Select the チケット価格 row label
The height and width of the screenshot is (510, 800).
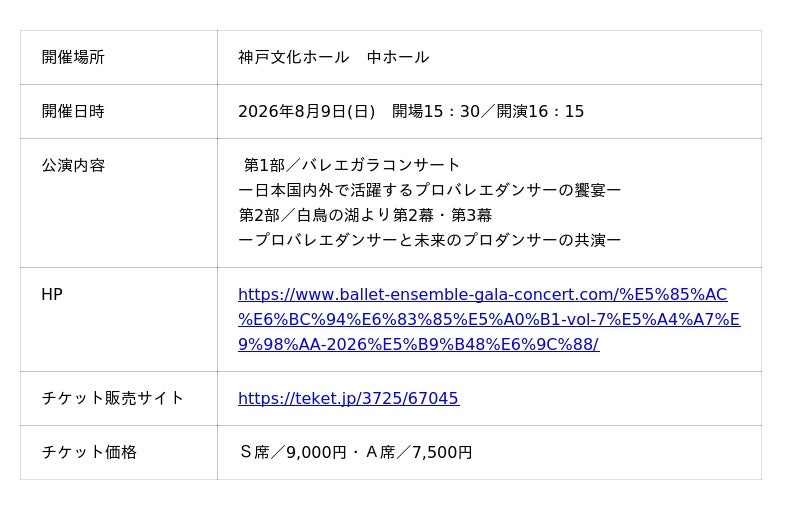pos(89,452)
